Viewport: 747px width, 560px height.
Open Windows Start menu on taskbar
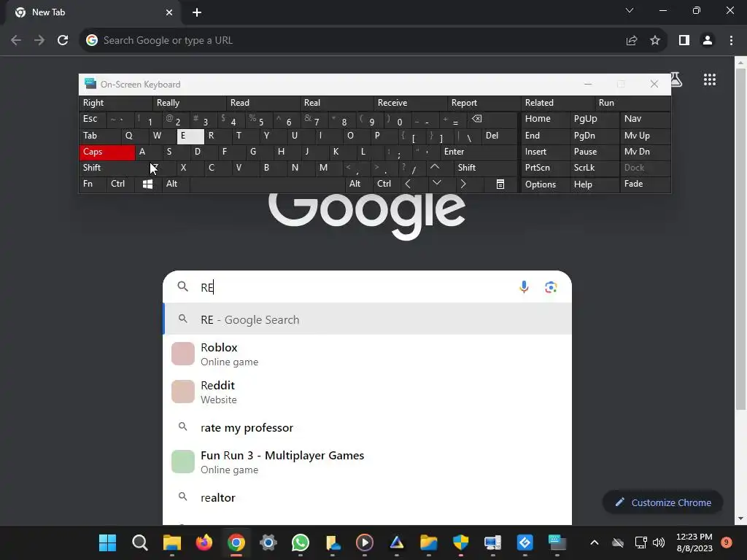coord(107,542)
